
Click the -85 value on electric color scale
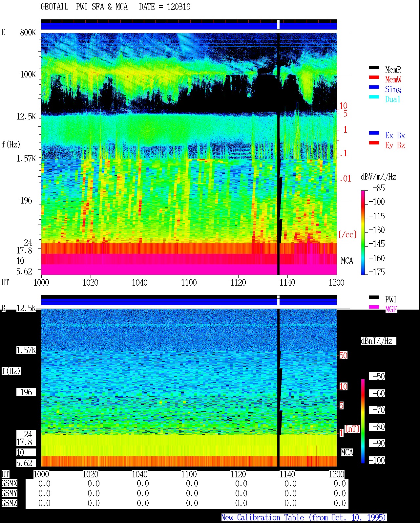coord(379,188)
